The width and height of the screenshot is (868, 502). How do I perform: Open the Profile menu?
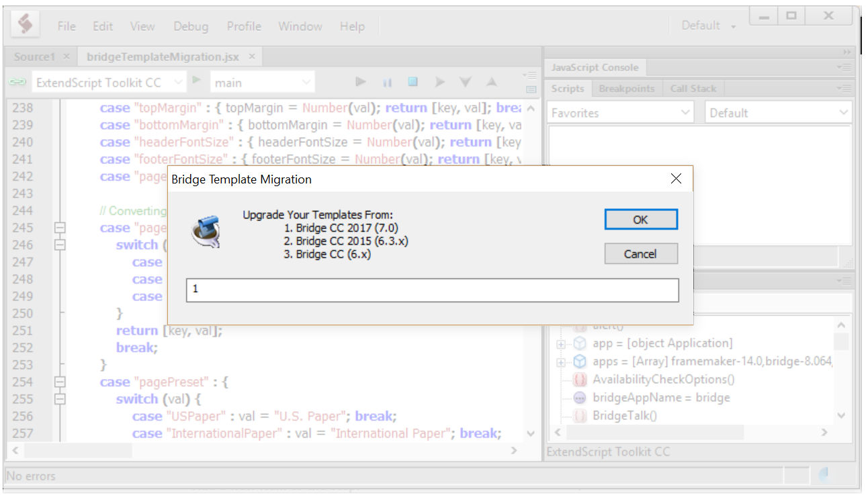pyautogui.click(x=244, y=26)
